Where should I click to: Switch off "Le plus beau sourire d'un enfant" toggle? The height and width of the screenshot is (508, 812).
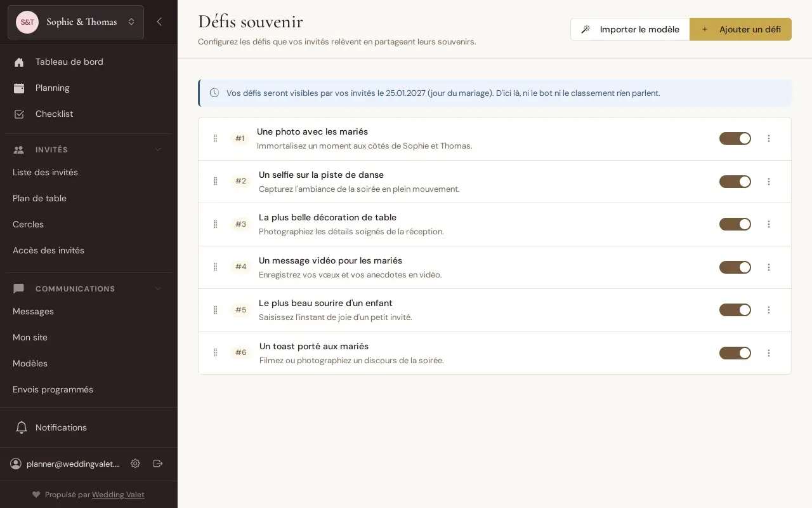pyautogui.click(x=735, y=310)
